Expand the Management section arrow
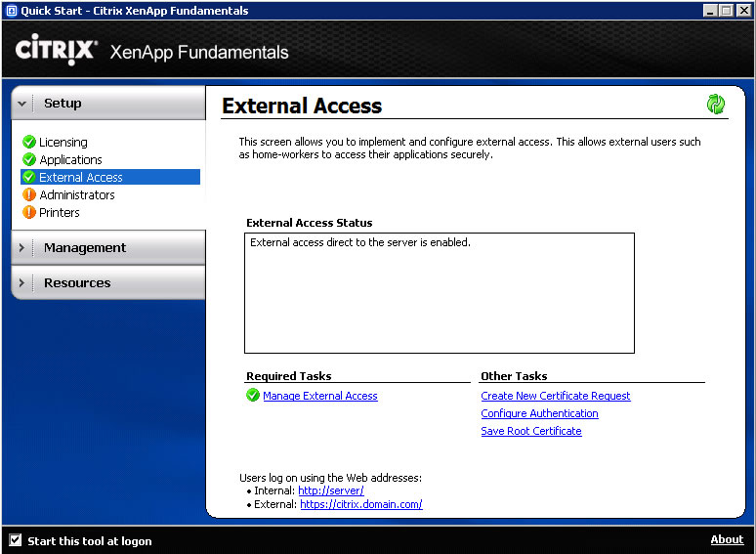Image resolution: width=756 pixels, height=554 pixels. 21,247
